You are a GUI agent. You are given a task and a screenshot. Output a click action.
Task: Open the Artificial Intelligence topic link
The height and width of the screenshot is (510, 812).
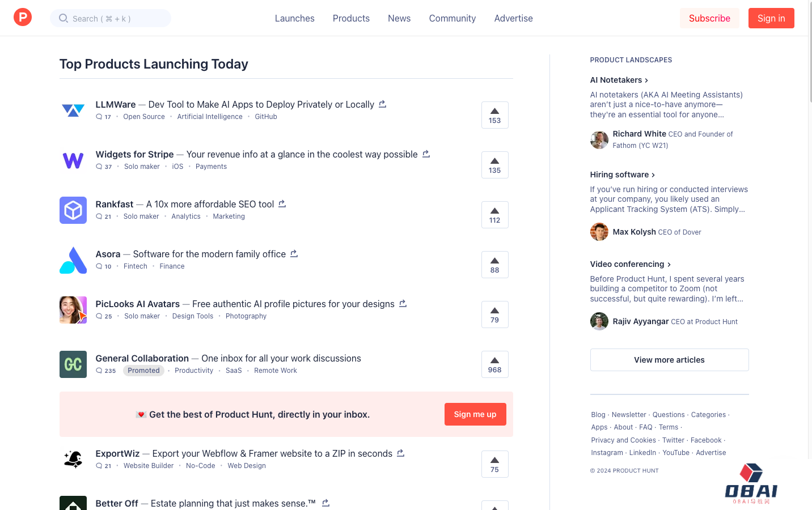[209, 116]
